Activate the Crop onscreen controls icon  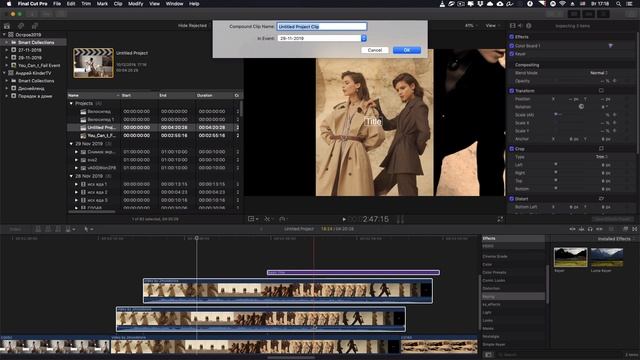[x=601, y=149]
